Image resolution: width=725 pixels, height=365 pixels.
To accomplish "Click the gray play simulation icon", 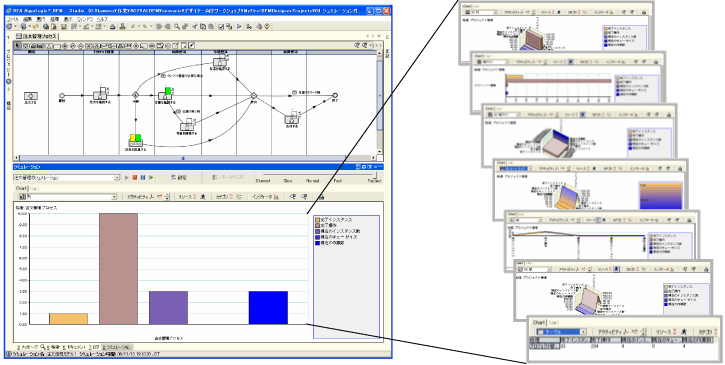I will (x=127, y=178).
